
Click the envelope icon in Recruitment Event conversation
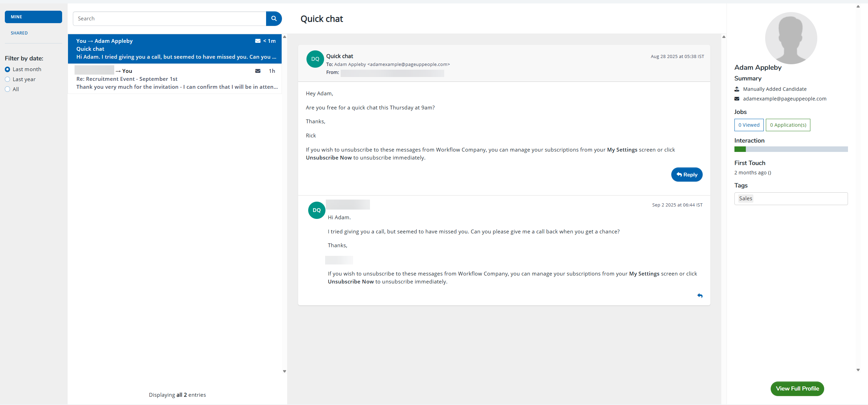[x=258, y=71]
